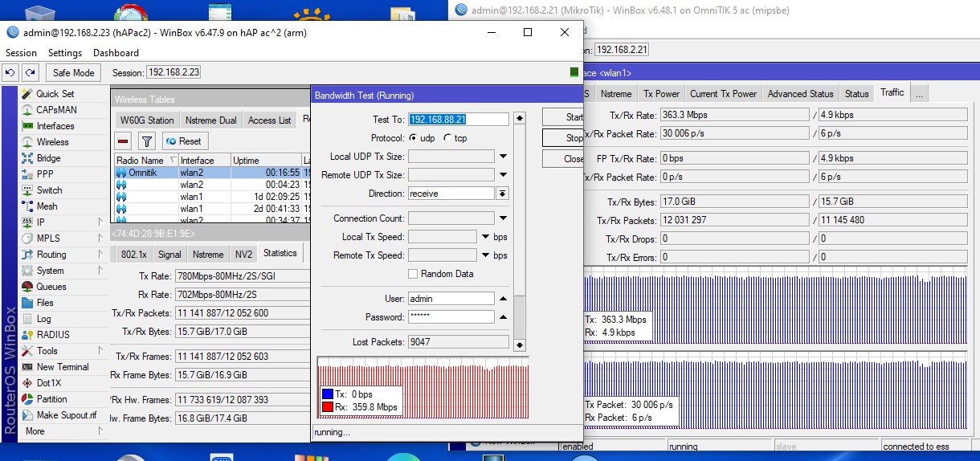Expand the Connection Count field
Screen dimensions: 980x461
coord(503,218)
